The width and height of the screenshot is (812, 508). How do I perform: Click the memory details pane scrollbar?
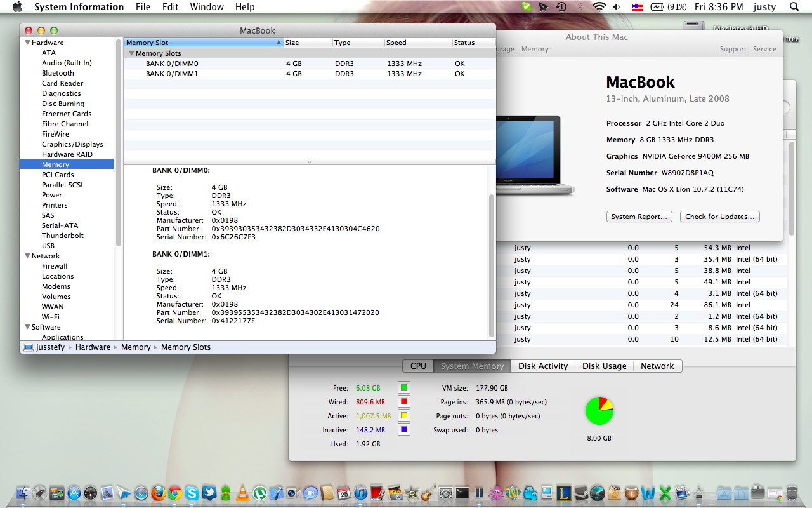[492, 267]
